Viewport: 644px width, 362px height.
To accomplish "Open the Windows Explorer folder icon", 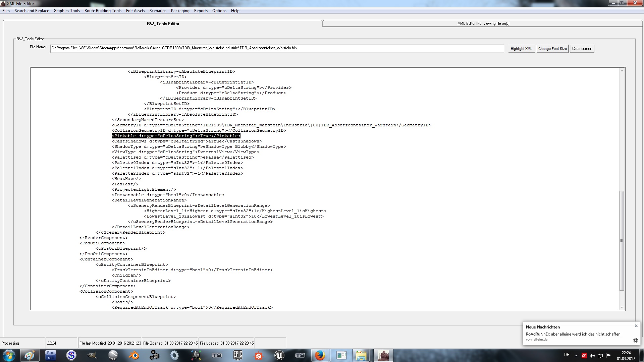I will coord(361,355).
